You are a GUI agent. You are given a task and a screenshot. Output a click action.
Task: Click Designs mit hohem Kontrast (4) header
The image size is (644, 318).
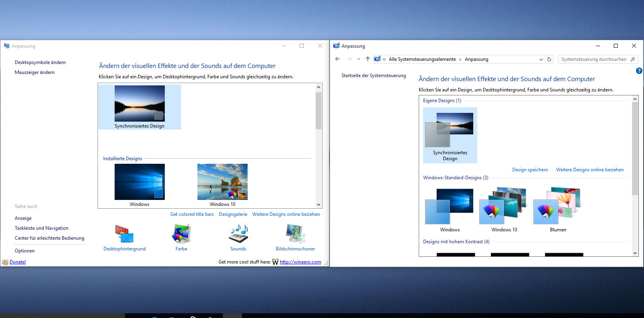point(456,242)
